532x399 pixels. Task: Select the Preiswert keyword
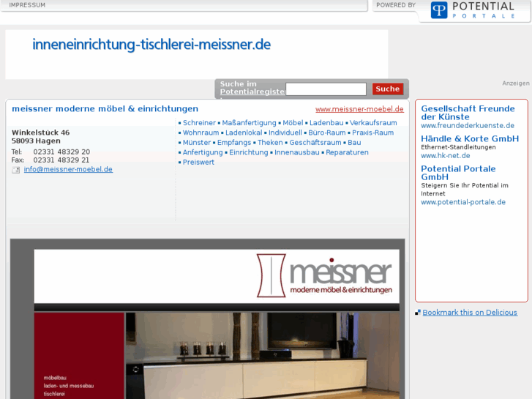[x=198, y=162]
